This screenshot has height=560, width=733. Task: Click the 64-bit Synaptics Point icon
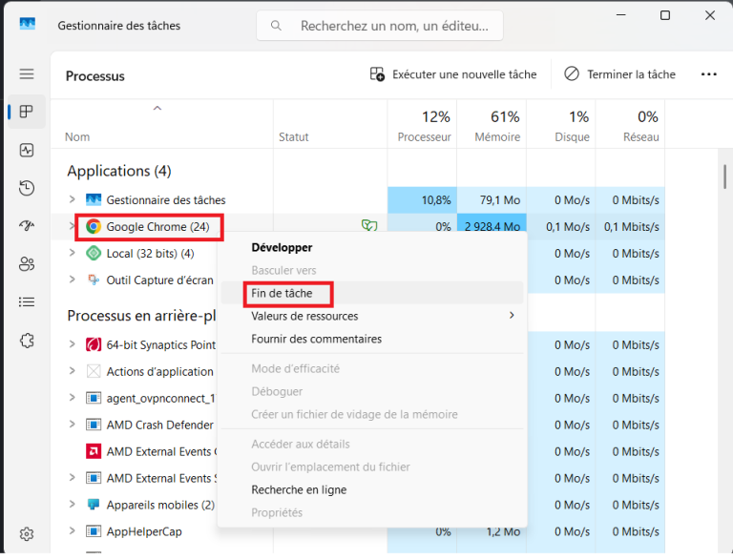[94, 345]
